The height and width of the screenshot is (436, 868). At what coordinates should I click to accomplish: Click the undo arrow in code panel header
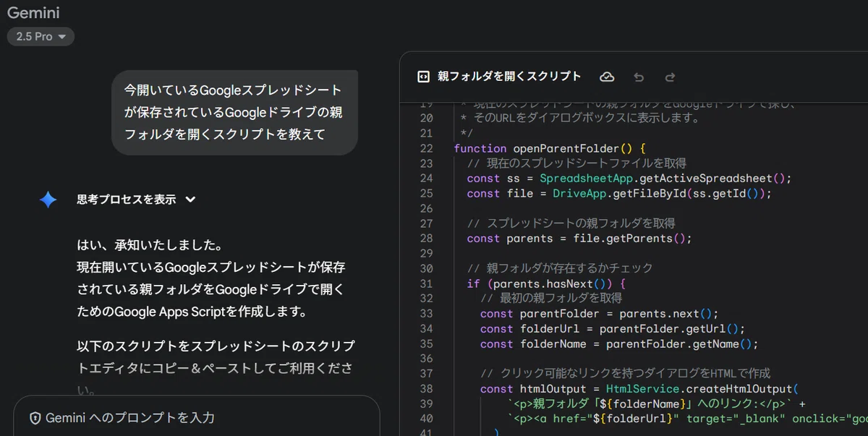pos(638,77)
